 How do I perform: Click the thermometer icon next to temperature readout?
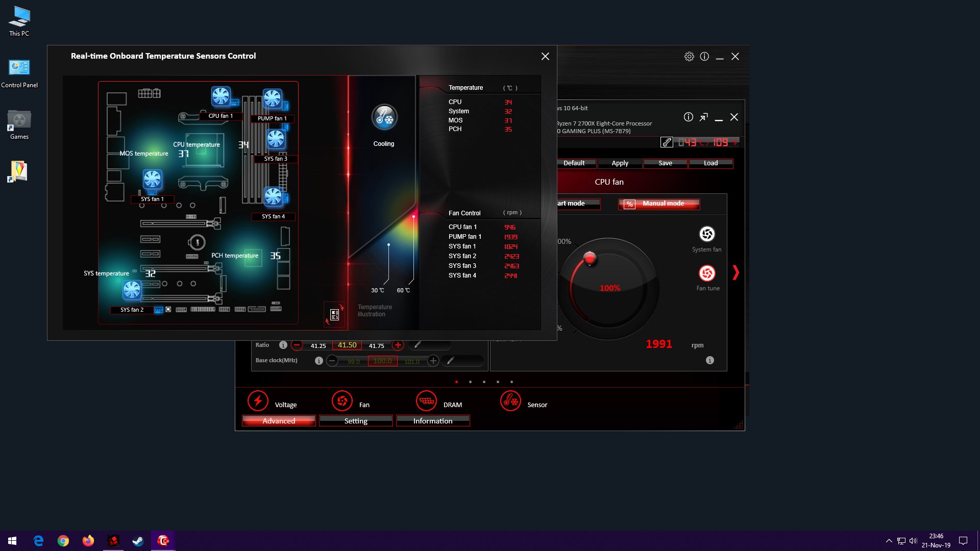tap(667, 142)
